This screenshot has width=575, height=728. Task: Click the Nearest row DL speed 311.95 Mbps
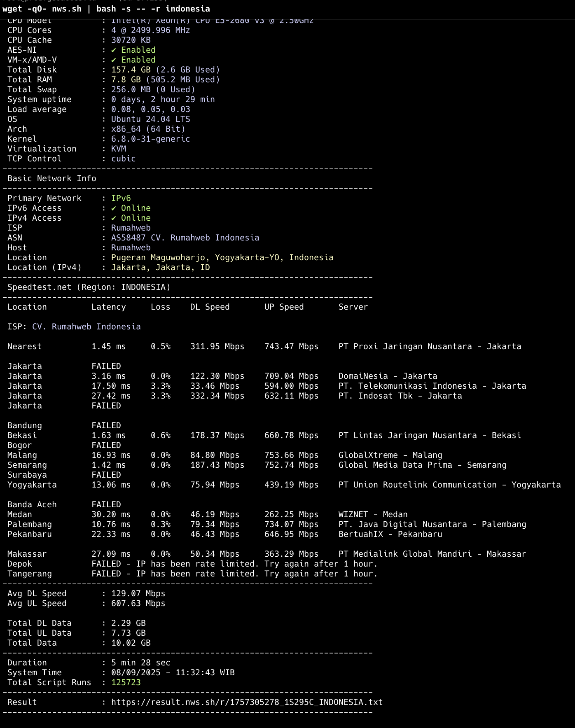coord(217,346)
